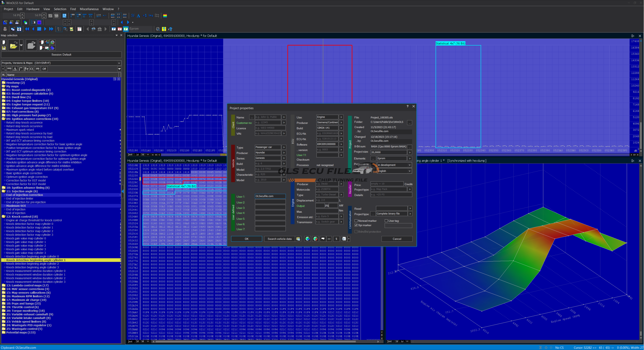The height and width of the screenshot is (350, 644).
Task: Click the globe download icon in dialog
Action: 307,239
